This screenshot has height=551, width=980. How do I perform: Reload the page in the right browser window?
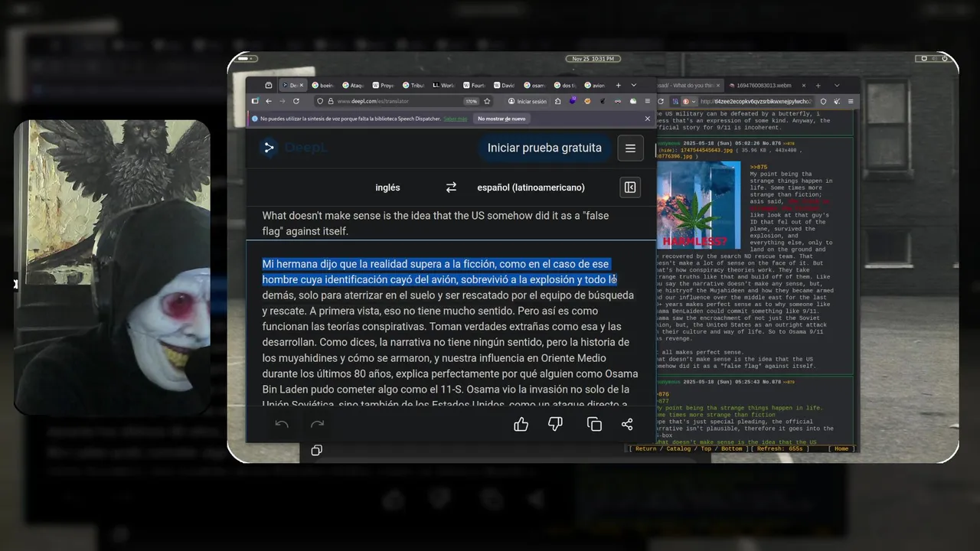pyautogui.click(x=661, y=101)
